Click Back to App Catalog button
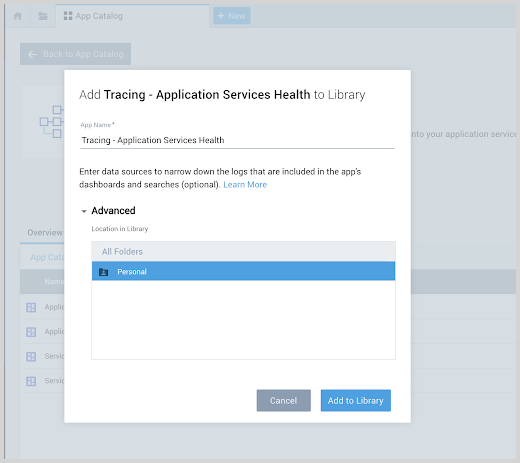The height and width of the screenshot is (463, 520). (x=75, y=54)
